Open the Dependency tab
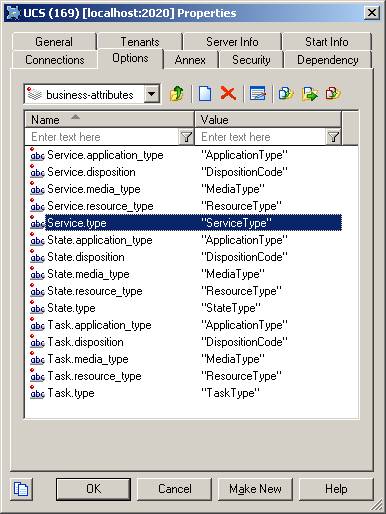Screen dimensions: 386x514 [328, 60]
